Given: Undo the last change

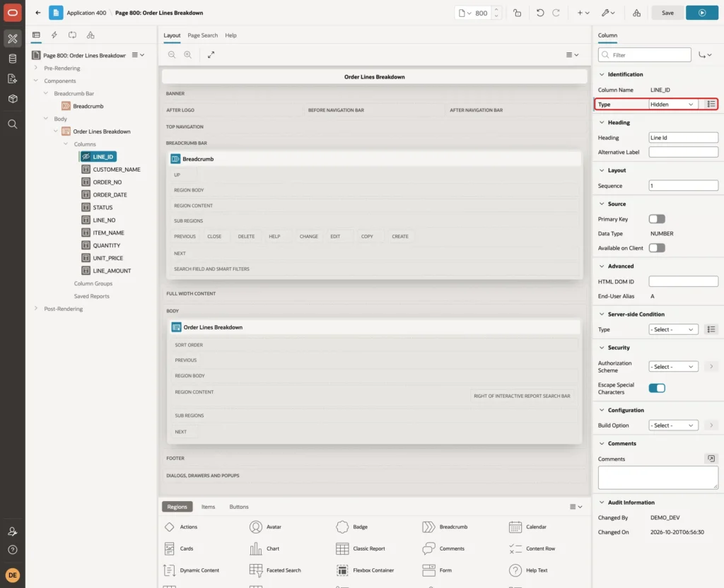Looking at the screenshot, I should [x=539, y=13].
